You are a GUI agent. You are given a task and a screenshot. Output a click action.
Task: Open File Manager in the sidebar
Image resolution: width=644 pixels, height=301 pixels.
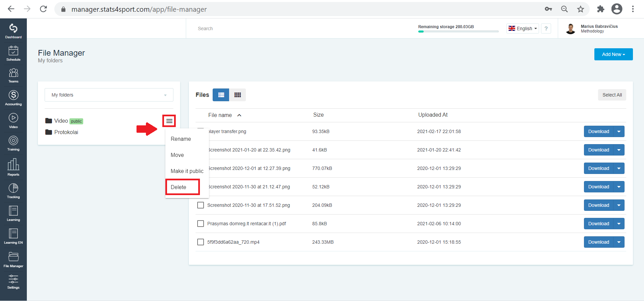click(13, 259)
